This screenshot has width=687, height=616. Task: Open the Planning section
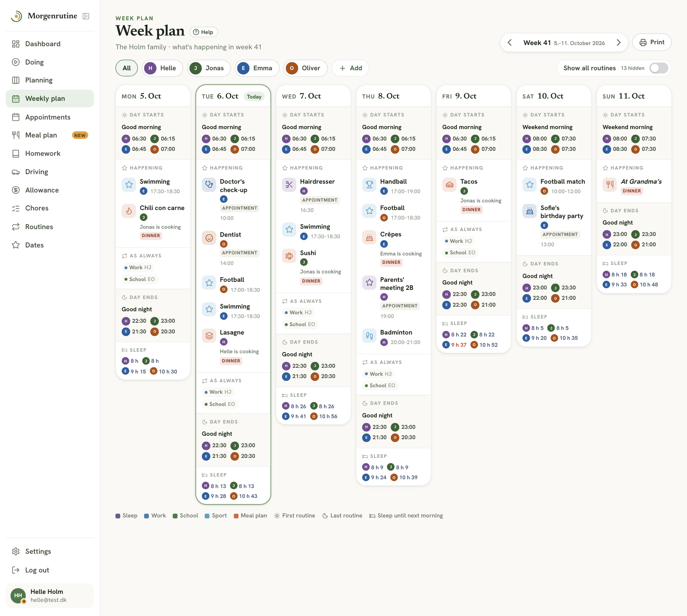click(50, 80)
